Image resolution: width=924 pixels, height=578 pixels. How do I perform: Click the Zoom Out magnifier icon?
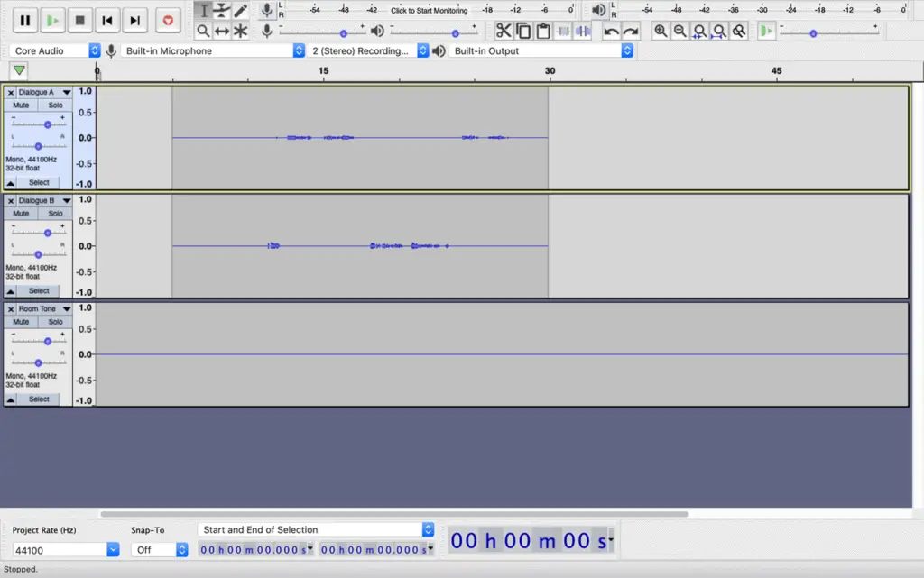pos(680,31)
